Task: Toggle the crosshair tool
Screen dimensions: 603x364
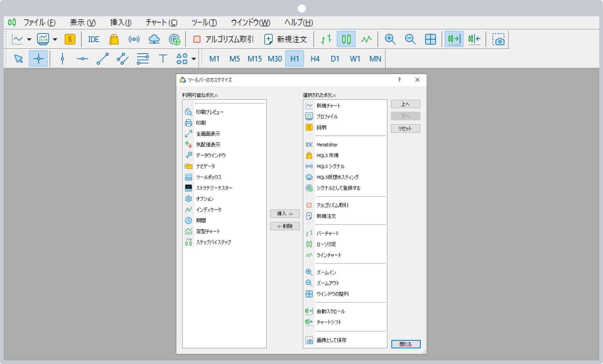Action: click(x=38, y=59)
